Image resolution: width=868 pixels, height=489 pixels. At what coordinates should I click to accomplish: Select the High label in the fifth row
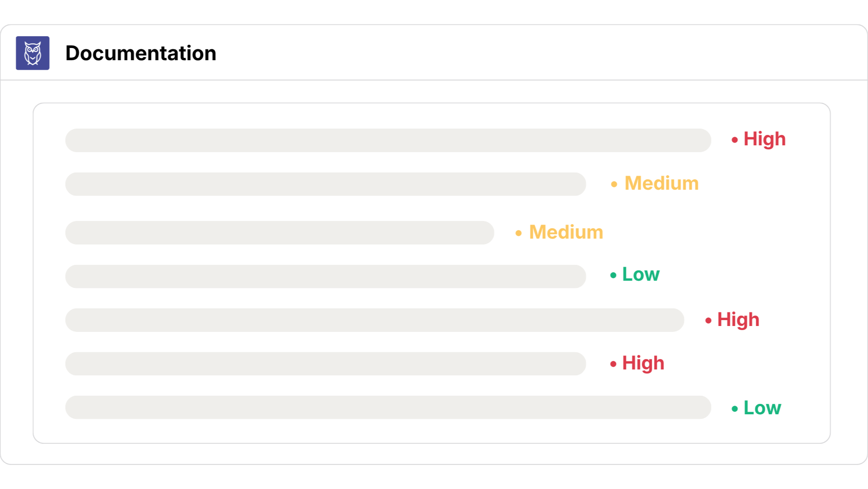738,320
